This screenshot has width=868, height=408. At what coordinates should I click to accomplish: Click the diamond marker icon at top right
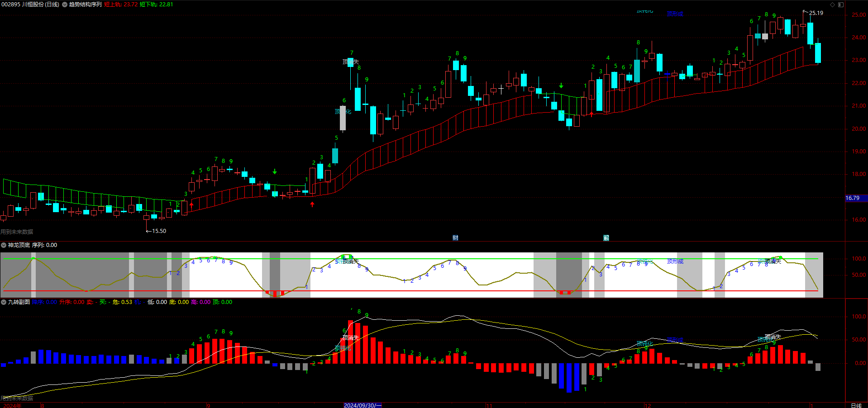point(832,5)
